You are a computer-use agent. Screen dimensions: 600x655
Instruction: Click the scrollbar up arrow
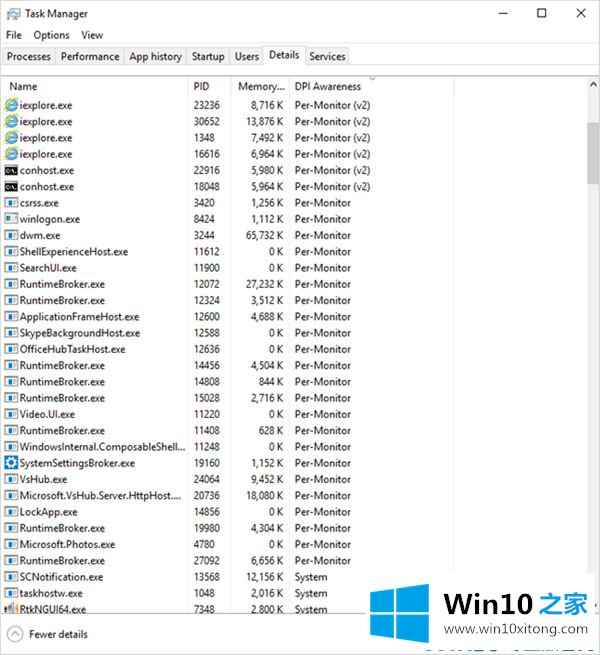pos(593,84)
